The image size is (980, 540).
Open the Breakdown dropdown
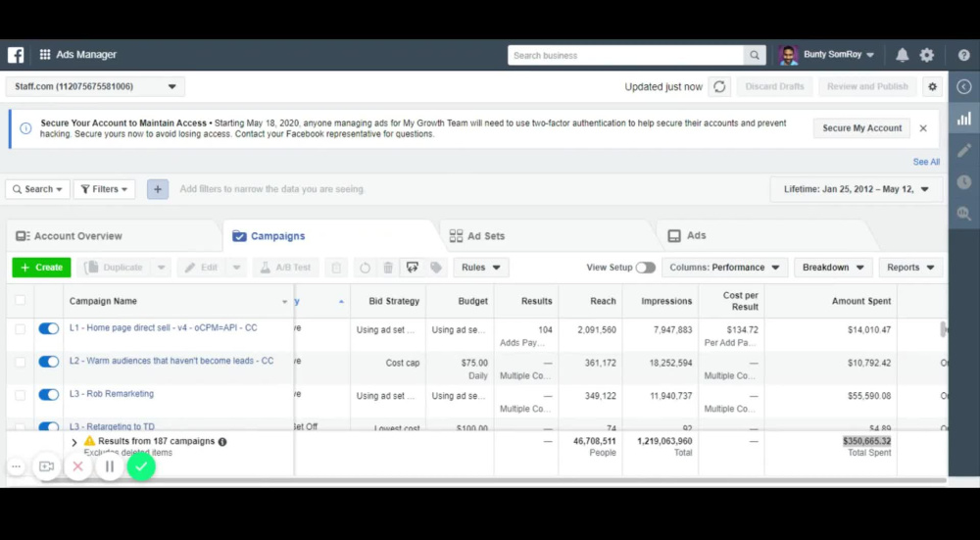pos(833,268)
